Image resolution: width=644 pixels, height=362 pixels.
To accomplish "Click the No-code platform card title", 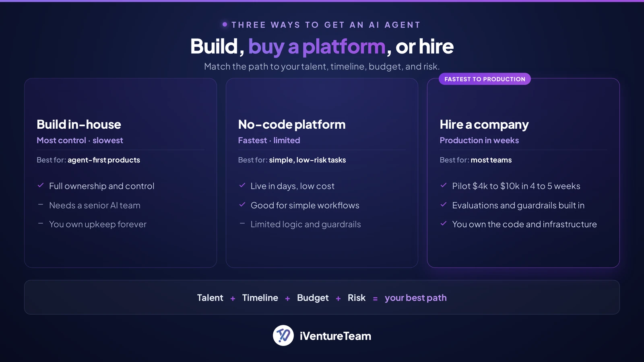I will [292, 124].
